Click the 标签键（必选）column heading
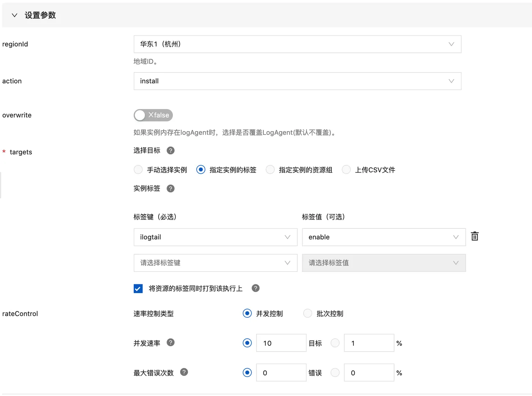 tap(155, 217)
